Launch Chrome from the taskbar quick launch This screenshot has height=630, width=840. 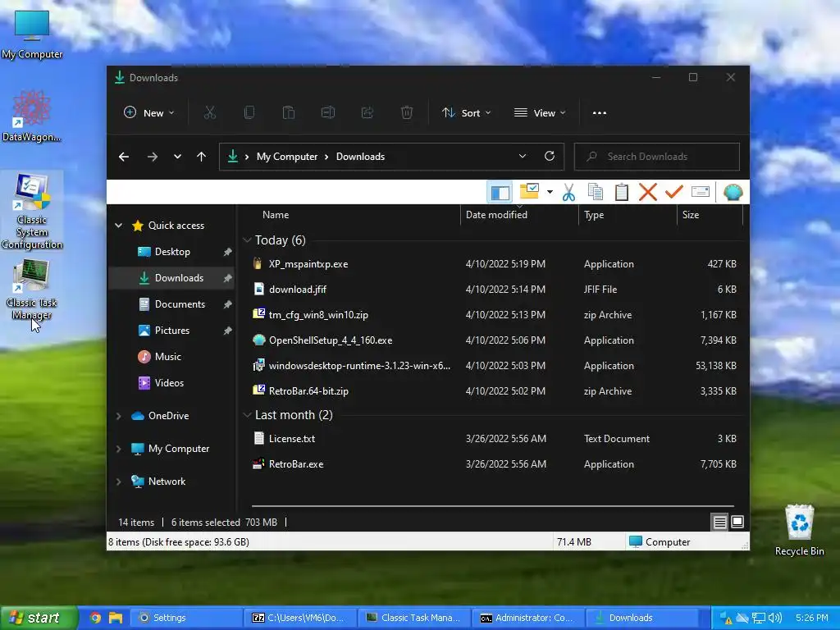tap(95, 618)
